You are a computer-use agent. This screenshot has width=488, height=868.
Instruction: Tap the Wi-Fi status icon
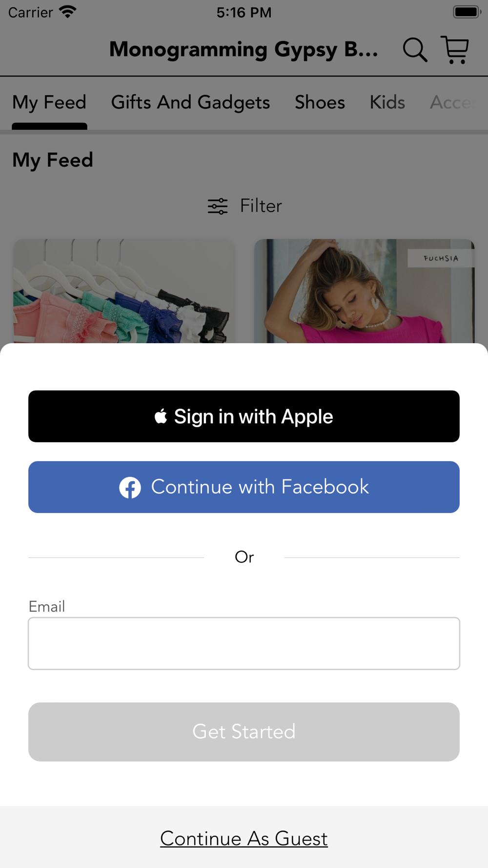tap(68, 12)
